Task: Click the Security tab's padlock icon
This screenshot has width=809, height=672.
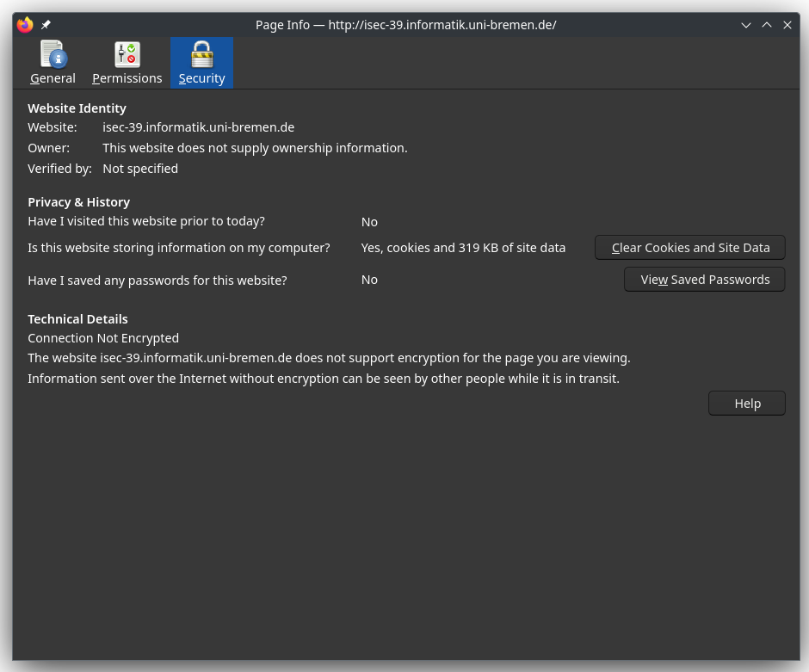Action: [x=201, y=54]
